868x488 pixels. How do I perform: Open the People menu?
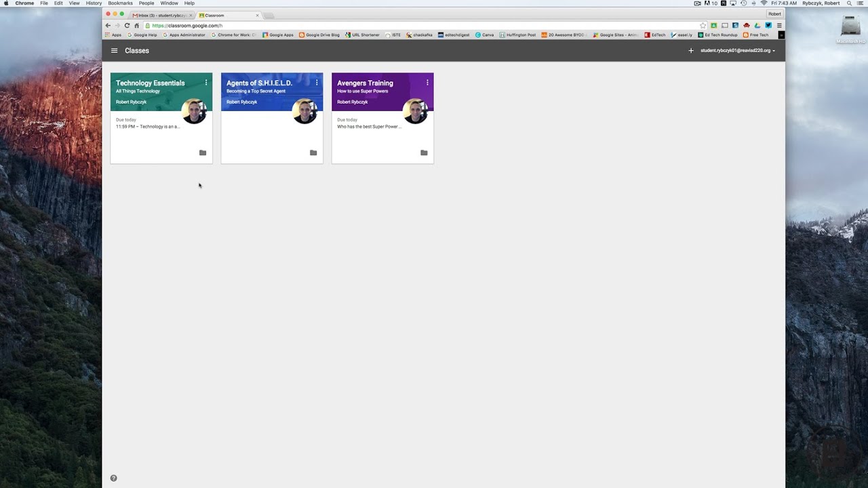click(x=146, y=3)
